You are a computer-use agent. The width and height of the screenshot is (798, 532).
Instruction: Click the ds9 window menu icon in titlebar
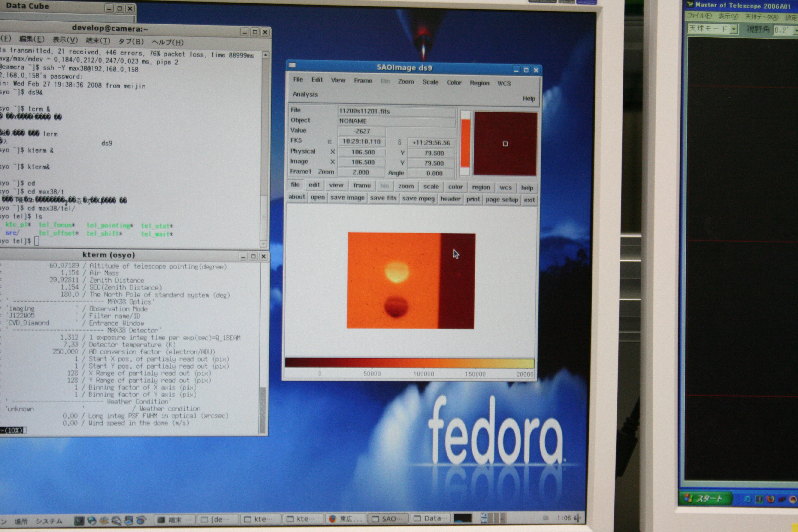[292, 65]
